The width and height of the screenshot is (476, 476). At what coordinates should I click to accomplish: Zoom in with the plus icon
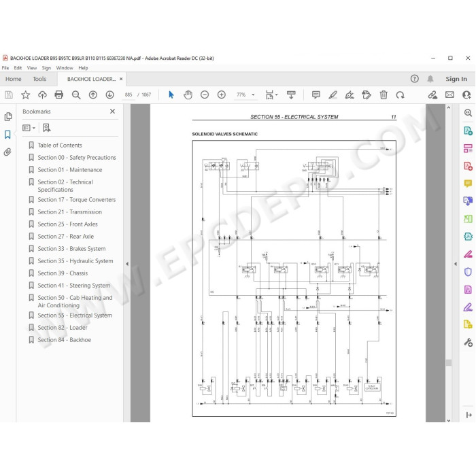point(222,95)
